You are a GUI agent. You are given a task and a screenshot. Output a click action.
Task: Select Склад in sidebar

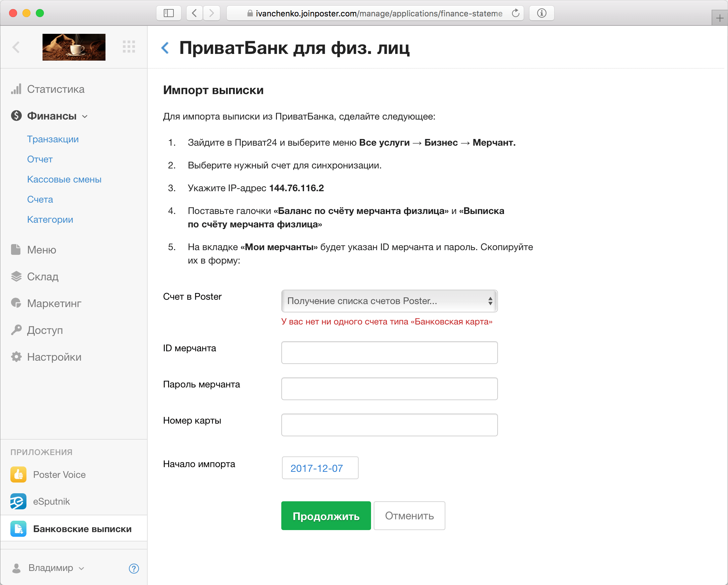pyautogui.click(x=43, y=277)
